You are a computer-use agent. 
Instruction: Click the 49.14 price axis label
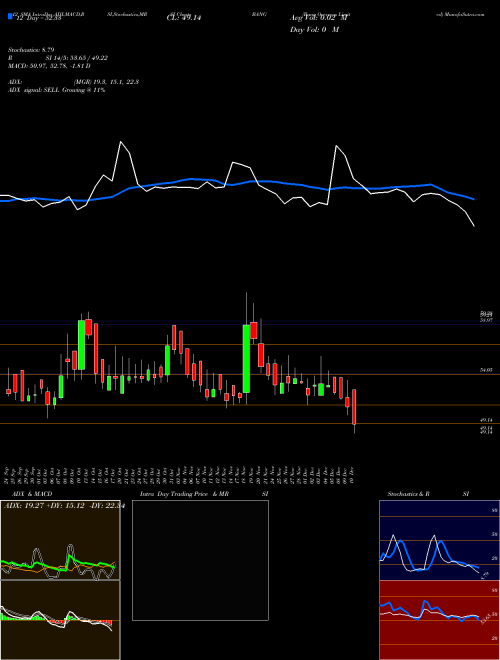pyautogui.click(x=486, y=420)
